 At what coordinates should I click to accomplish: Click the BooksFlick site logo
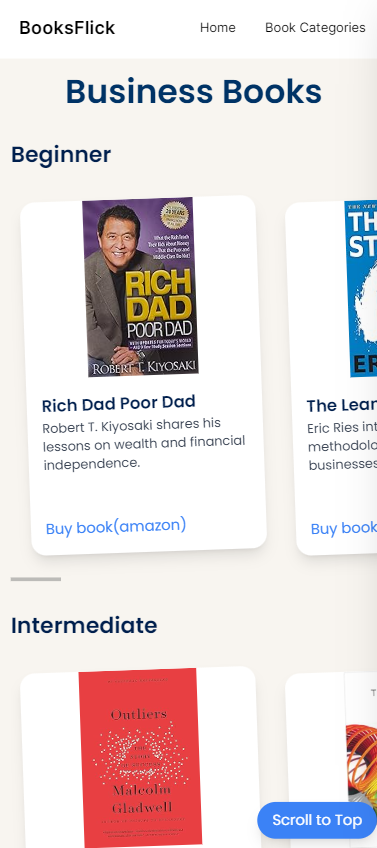pos(67,28)
